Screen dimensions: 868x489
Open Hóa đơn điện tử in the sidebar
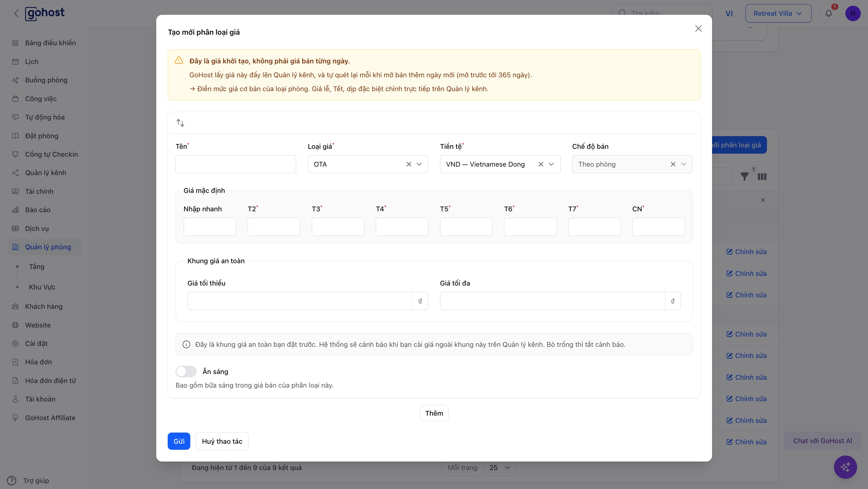[x=44, y=380]
